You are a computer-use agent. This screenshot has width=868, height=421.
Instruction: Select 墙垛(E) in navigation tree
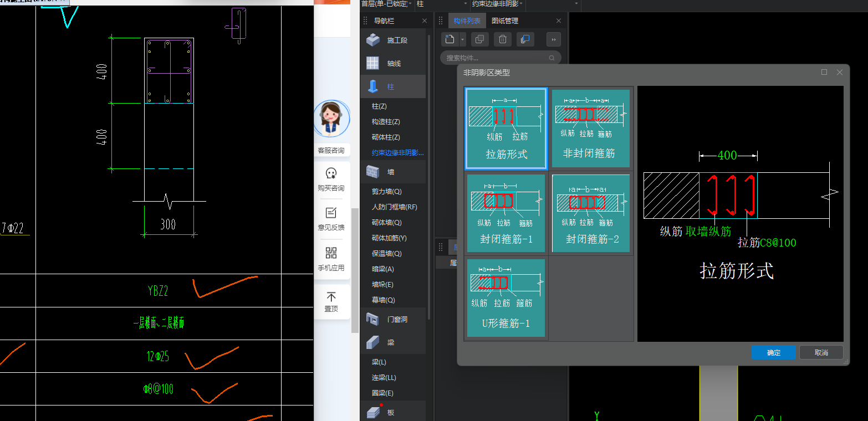click(382, 284)
